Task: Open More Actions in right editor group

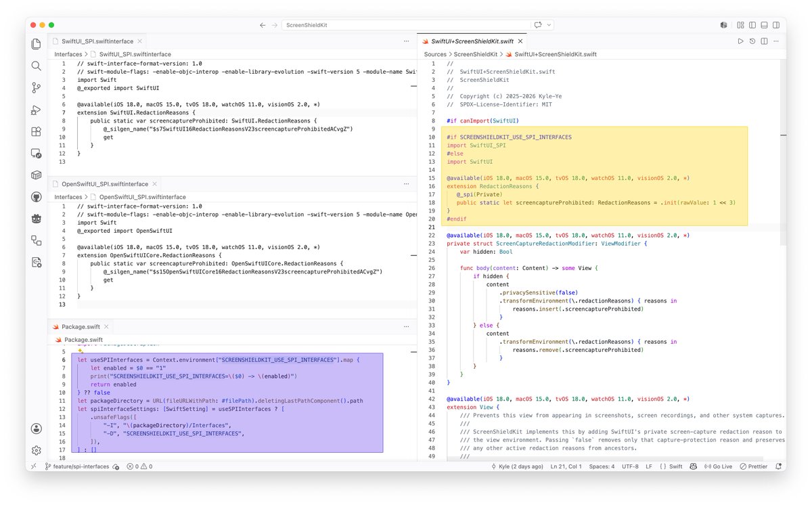Action: point(777,41)
